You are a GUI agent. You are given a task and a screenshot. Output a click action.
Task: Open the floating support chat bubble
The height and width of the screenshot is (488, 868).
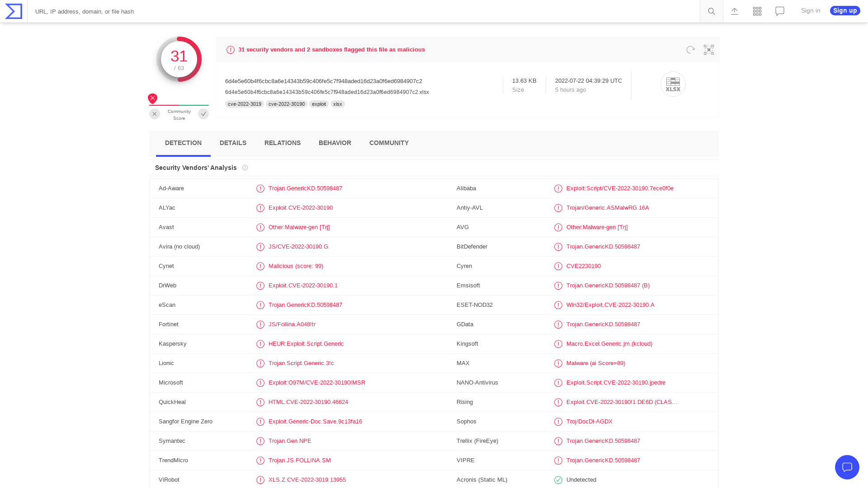847,467
